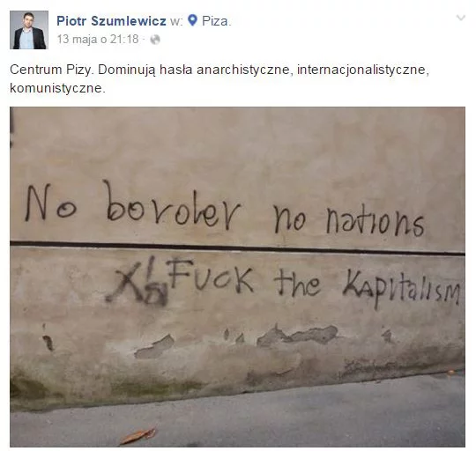Viewport: 476px width, 451px height.
Task: Open the post timestamp 13 maja o 21:18
Action: (98, 39)
